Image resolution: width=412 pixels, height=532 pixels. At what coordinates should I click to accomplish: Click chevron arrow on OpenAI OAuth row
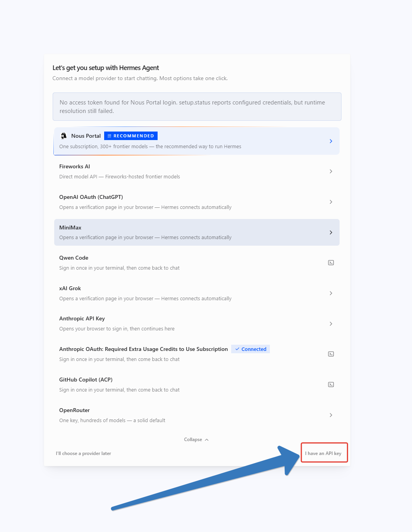[x=331, y=202]
